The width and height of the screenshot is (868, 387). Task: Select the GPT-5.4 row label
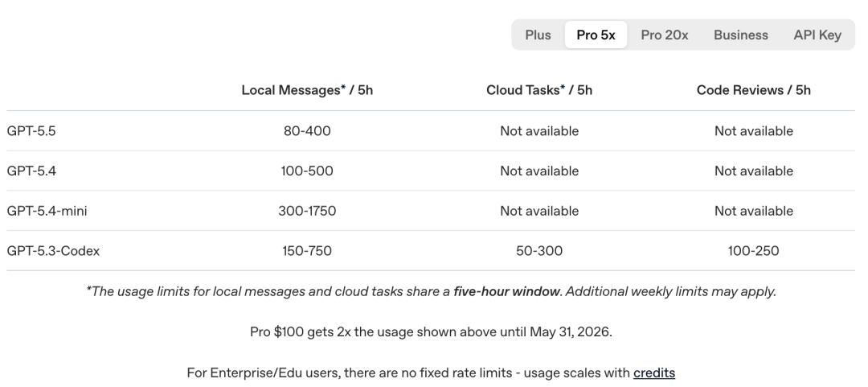pos(31,171)
